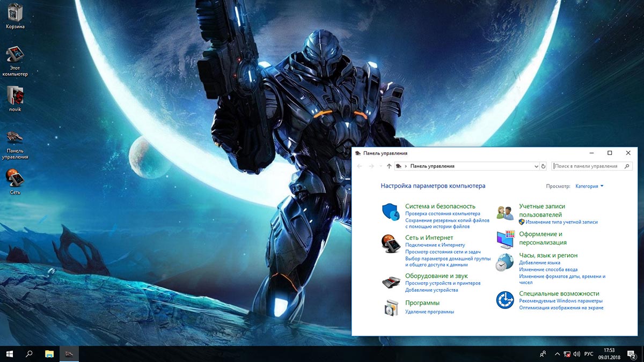Open Сеть и Интернет category
This screenshot has width=644, height=362.
click(x=429, y=238)
